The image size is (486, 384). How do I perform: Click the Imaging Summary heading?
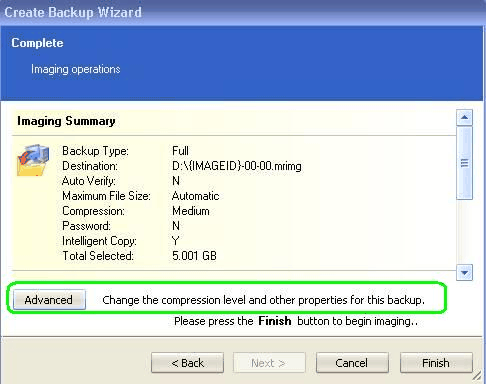pyautogui.click(x=66, y=121)
